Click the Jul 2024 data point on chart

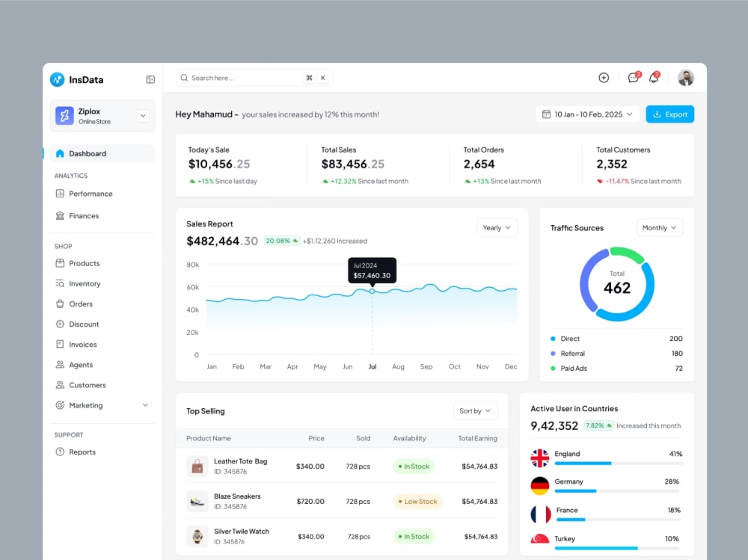coord(372,291)
